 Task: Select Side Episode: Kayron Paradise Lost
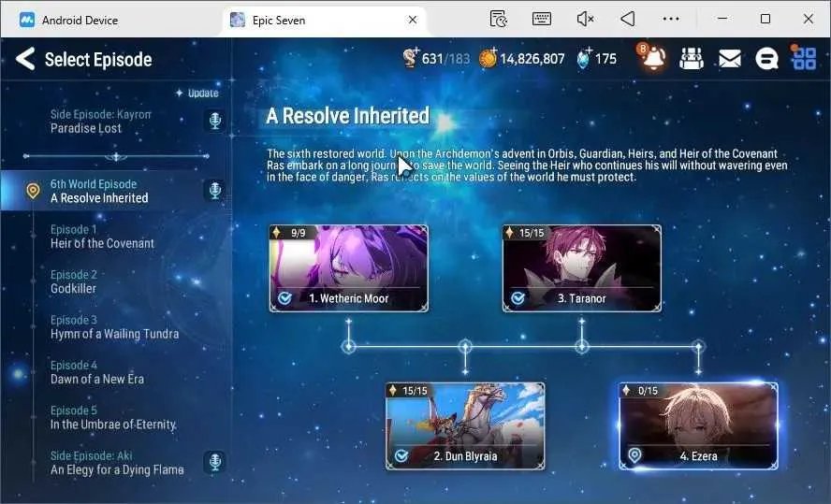click(x=117, y=122)
